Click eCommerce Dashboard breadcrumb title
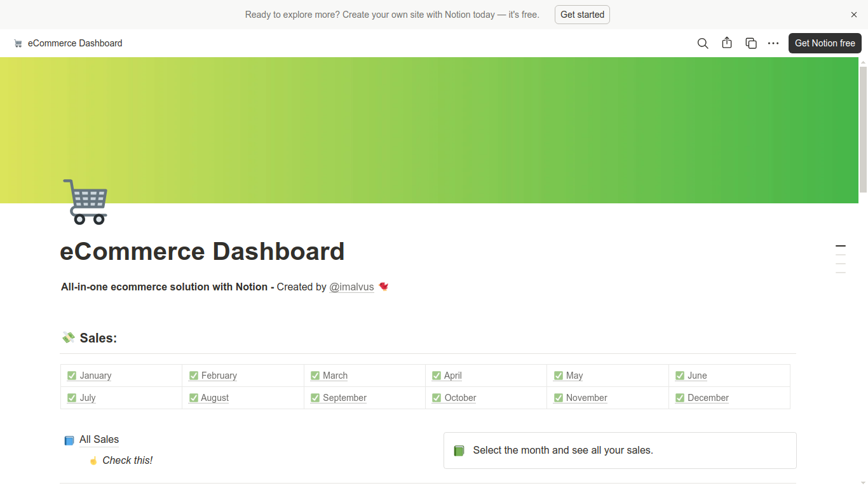 click(75, 43)
